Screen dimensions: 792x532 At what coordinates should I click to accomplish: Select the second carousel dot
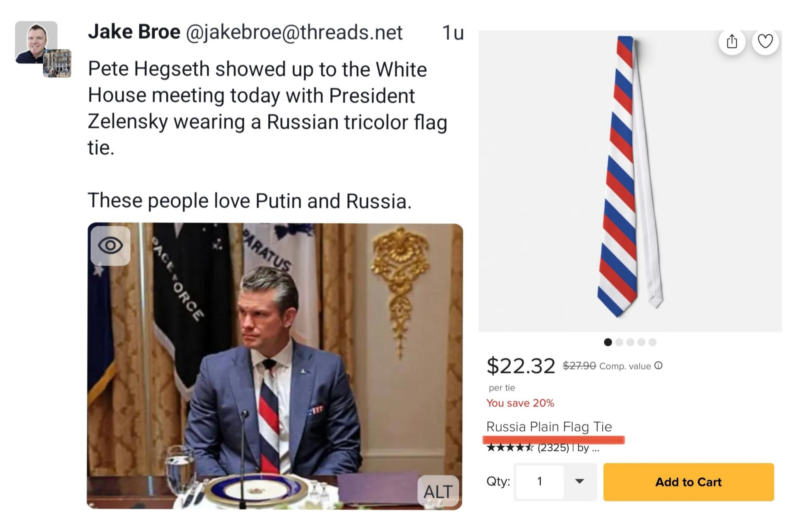[619, 342]
